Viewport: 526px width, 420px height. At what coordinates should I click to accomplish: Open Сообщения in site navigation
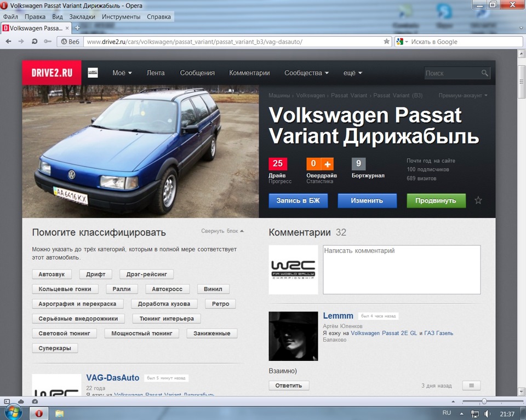(x=197, y=73)
